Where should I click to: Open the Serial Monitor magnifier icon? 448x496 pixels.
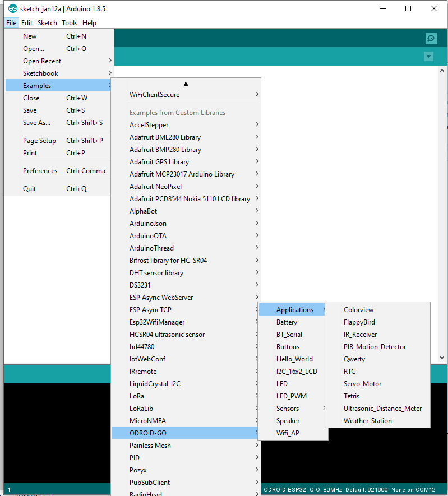[x=431, y=39]
